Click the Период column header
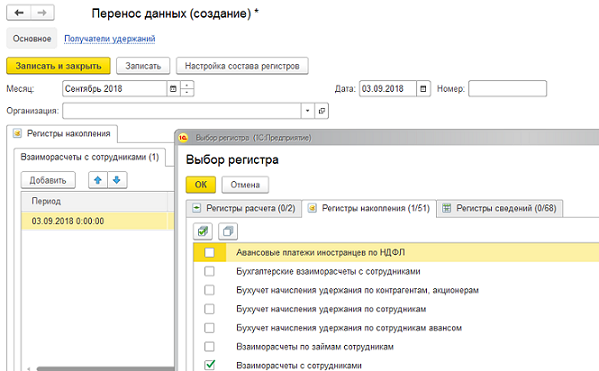The image size is (599, 371). point(94,201)
